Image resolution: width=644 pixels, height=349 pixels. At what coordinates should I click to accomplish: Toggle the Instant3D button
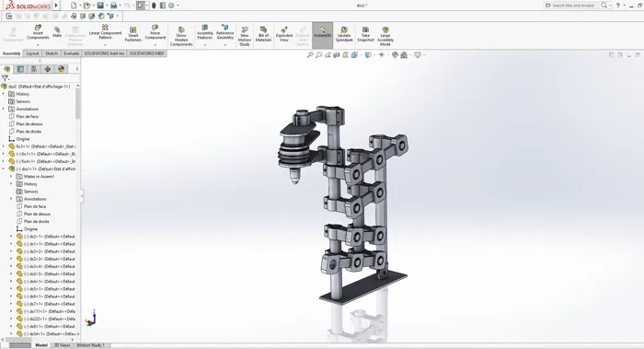(x=322, y=33)
